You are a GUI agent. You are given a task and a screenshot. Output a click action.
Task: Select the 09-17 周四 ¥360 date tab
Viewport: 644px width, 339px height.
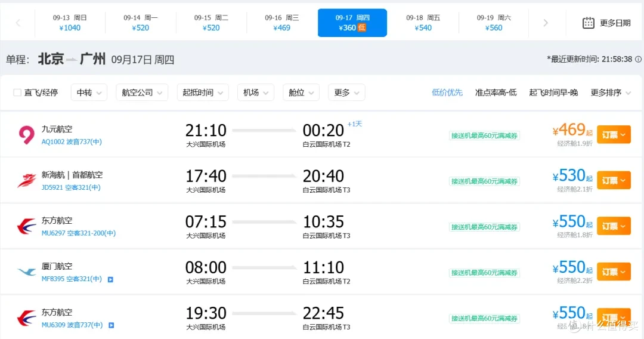[352, 23]
